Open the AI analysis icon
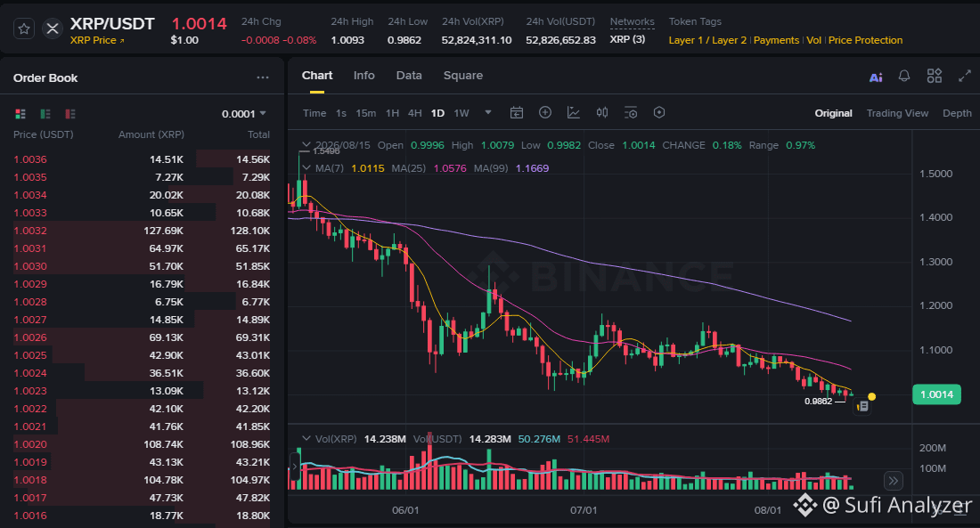This screenshot has height=528, width=980. point(877,77)
